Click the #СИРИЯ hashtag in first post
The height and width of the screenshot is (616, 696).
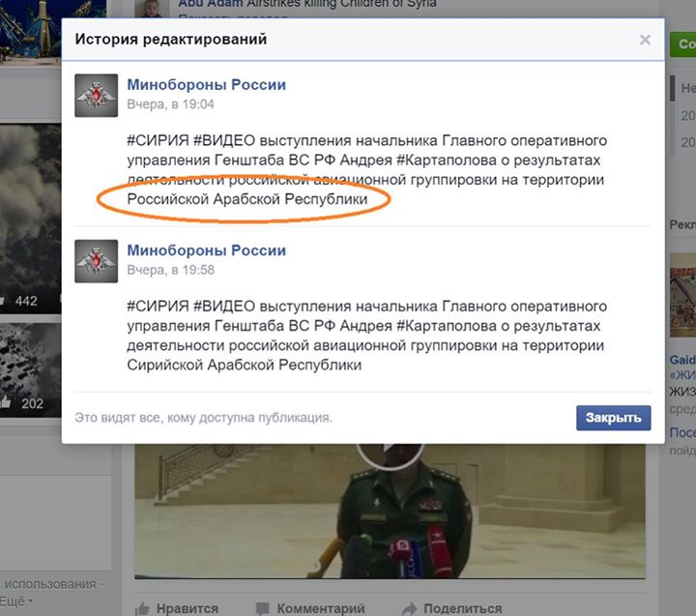tap(158, 140)
